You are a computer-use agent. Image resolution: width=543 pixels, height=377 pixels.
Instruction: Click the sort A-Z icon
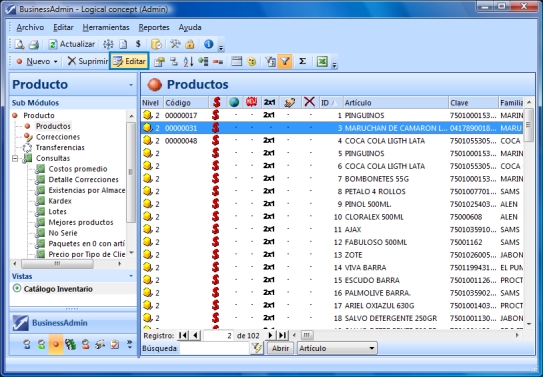click(x=188, y=62)
